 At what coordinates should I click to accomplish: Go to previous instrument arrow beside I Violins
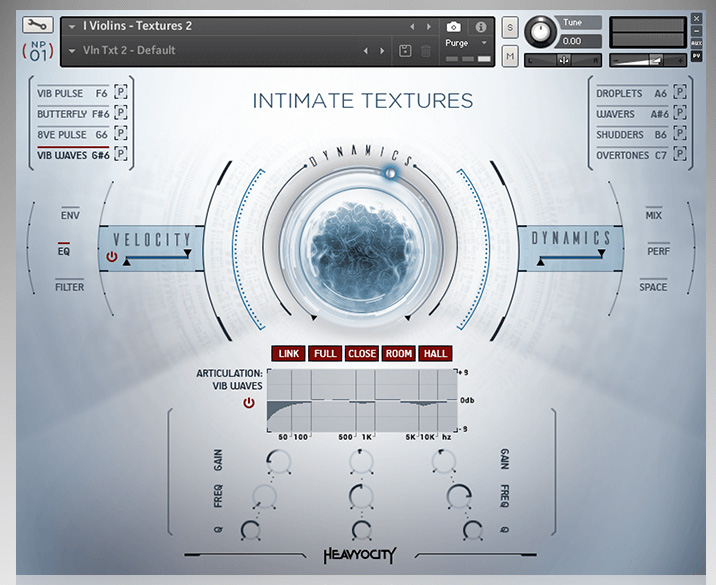coord(412,27)
